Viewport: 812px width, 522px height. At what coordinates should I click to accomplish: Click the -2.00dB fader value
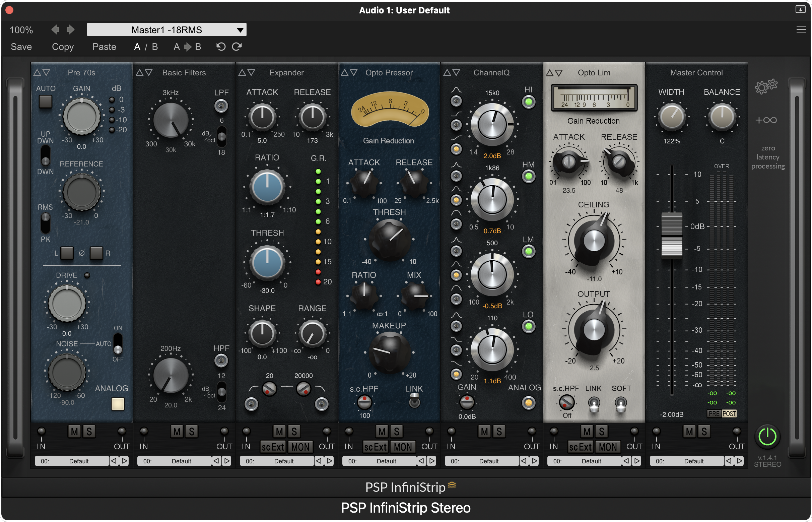(x=672, y=414)
